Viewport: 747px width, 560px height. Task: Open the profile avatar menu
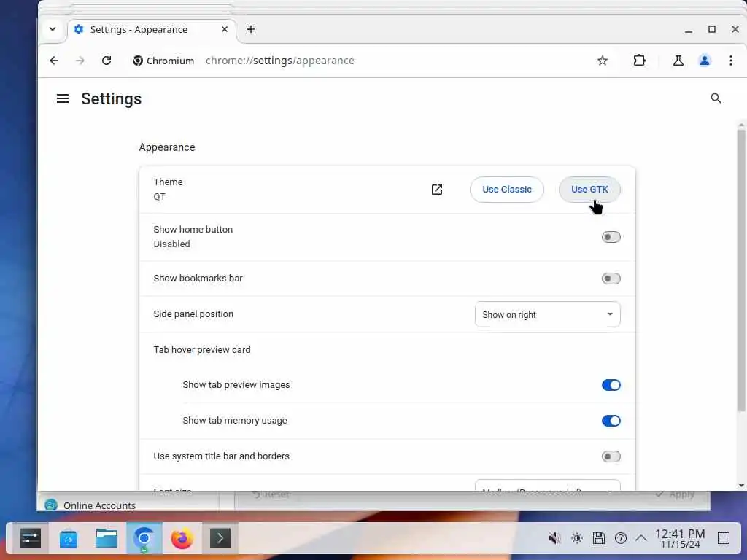click(705, 61)
